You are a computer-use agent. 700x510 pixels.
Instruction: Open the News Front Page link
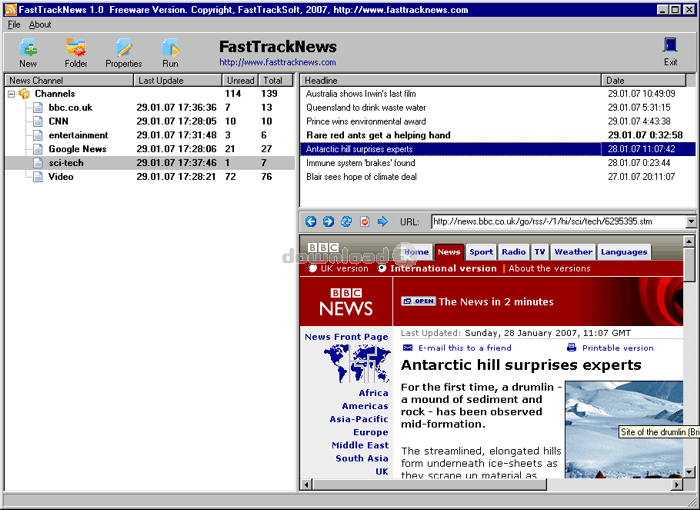pos(346,337)
